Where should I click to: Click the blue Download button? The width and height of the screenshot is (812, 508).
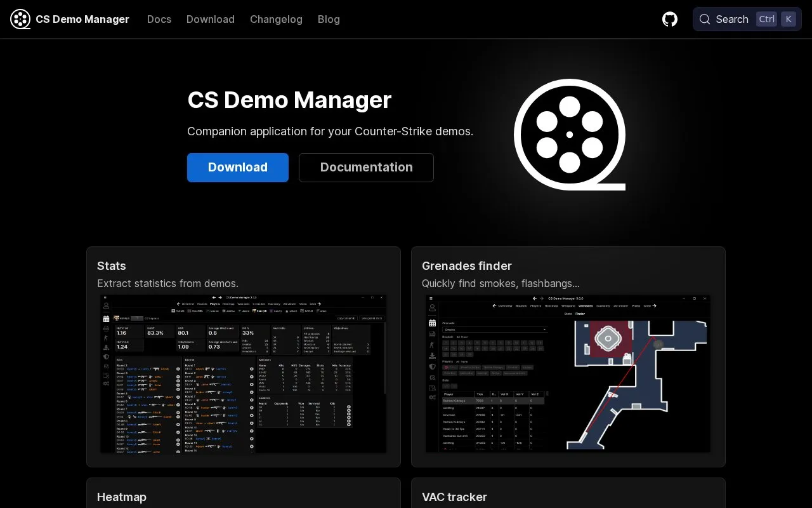(238, 168)
